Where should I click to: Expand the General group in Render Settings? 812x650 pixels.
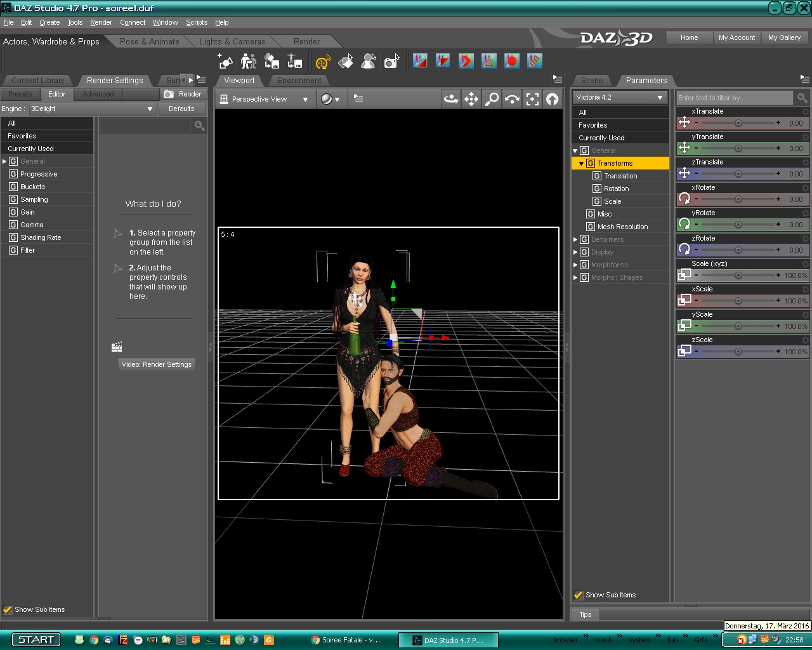coord(4,161)
